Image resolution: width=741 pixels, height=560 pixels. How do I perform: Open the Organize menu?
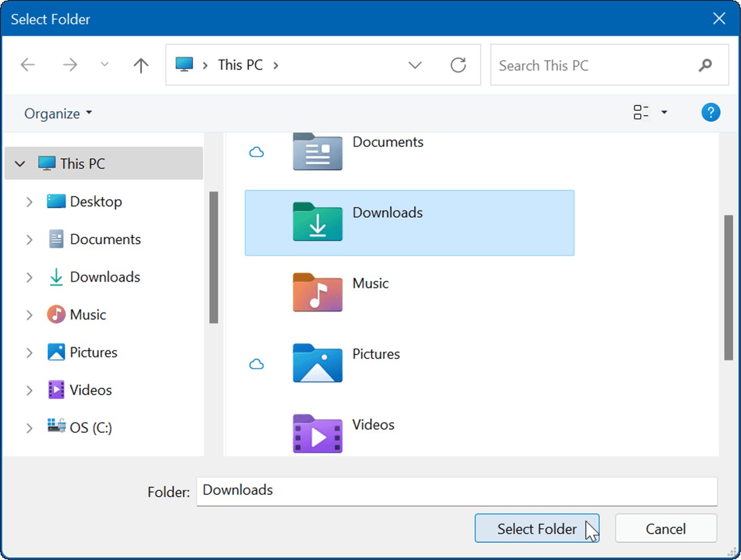58,114
